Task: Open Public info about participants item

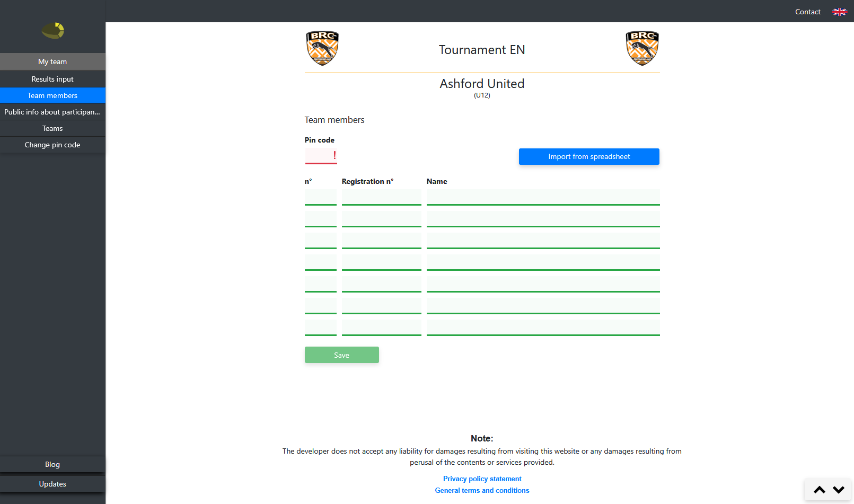Action: [52, 112]
